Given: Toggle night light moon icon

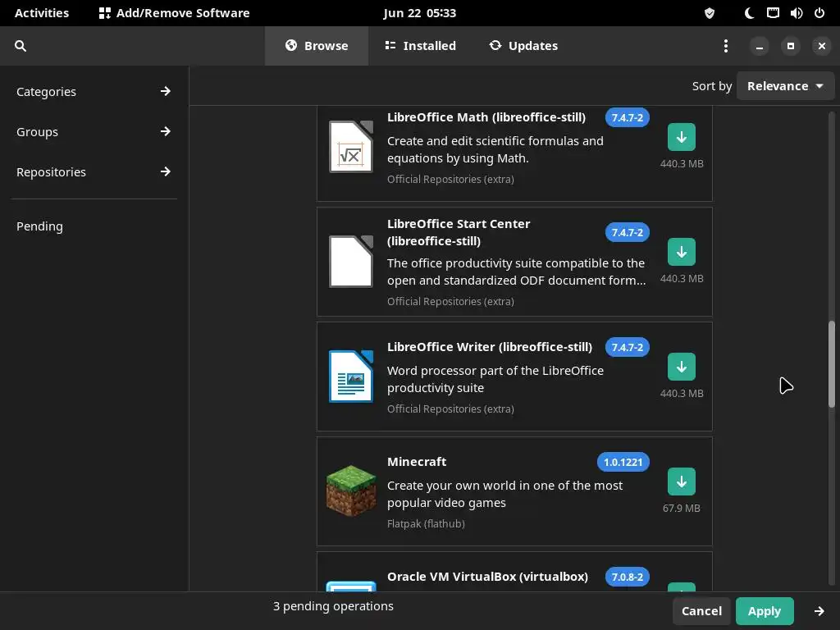Looking at the screenshot, I should tap(749, 13).
